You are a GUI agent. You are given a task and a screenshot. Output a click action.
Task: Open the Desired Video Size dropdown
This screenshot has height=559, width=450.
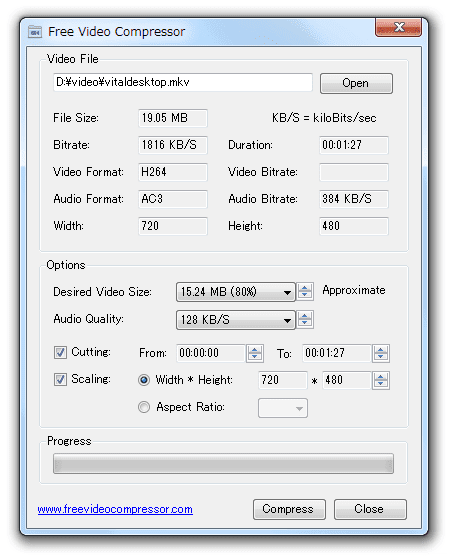point(236,292)
